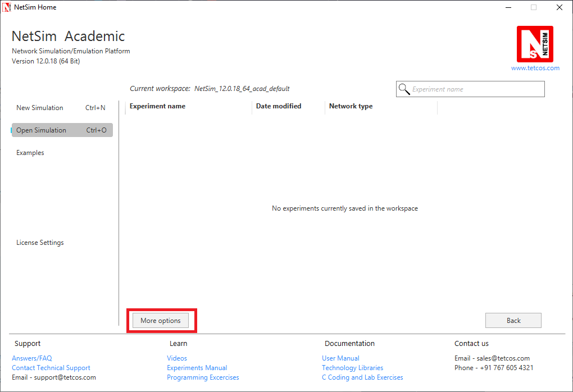Click the Version 12.0.18 (64 Bit) text
Viewport: 573px width, 392px height.
point(46,61)
